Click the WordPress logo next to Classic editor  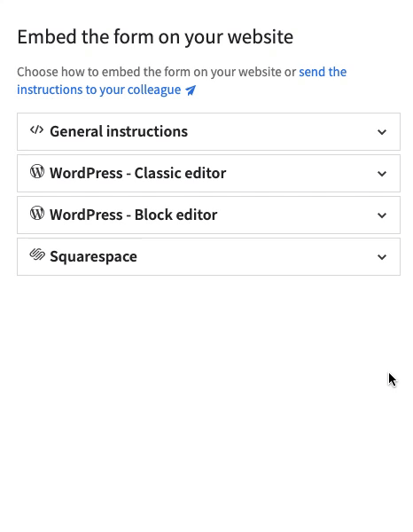click(37, 172)
